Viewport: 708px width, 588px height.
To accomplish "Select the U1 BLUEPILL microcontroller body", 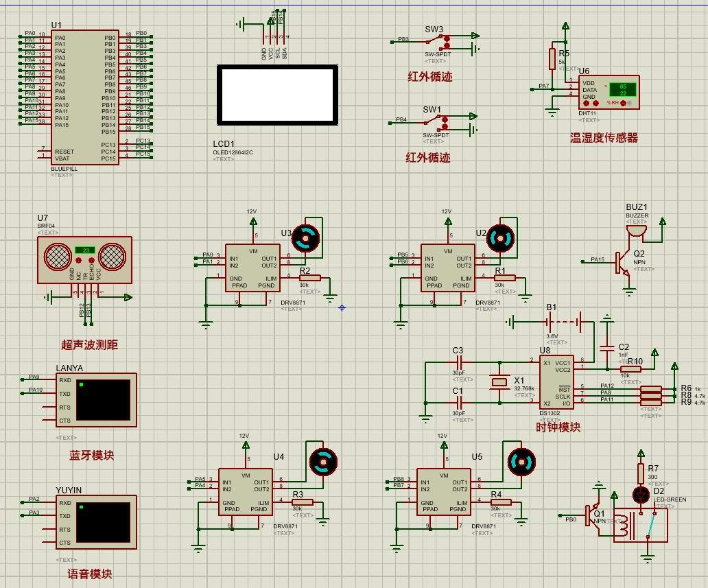I will click(x=84, y=97).
